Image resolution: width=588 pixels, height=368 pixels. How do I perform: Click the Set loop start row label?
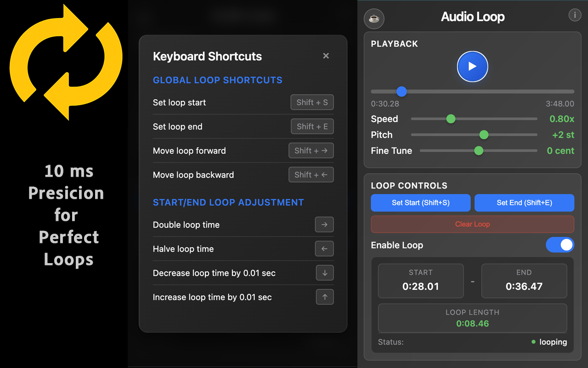coord(179,103)
